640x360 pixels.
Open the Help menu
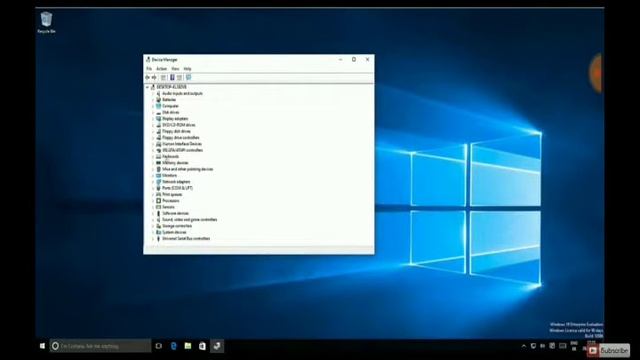point(187,69)
